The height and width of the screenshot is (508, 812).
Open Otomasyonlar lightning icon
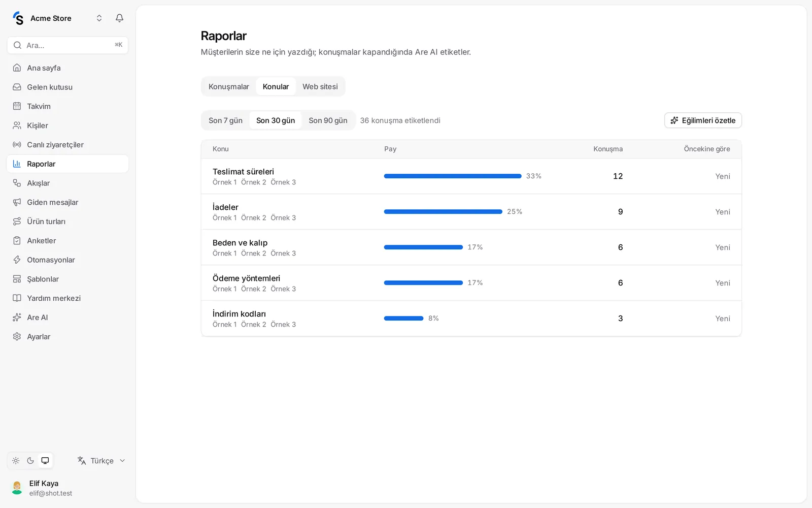(17, 260)
